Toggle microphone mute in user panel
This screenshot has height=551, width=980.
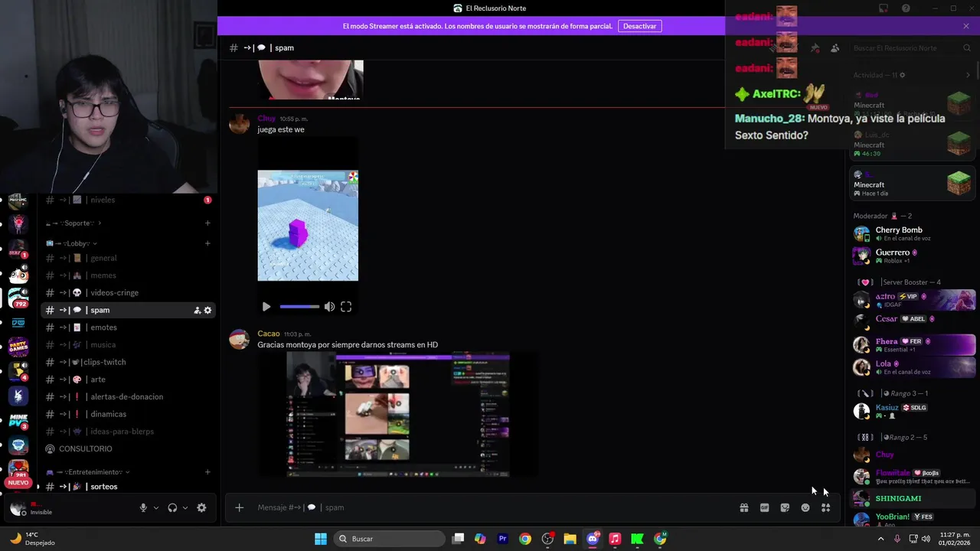coord(143,507)
